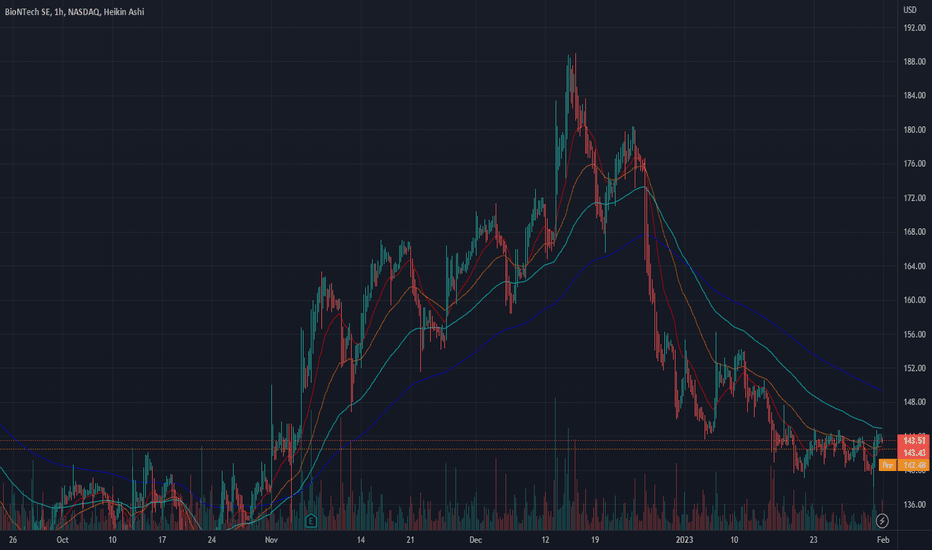The height and width of the screenshot is (550, 932).
Task: Click the '12' date on time axis
Action: click(x=546, y=540)
